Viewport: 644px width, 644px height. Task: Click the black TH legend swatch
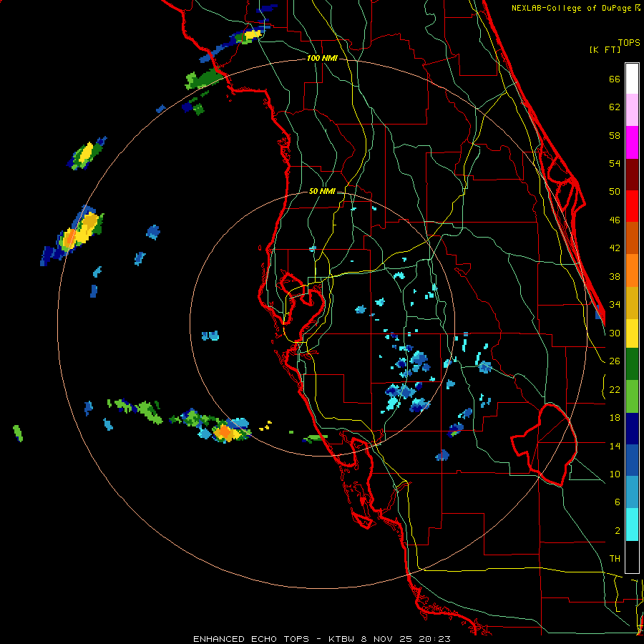pyautogui.click(x=632, y=557)
